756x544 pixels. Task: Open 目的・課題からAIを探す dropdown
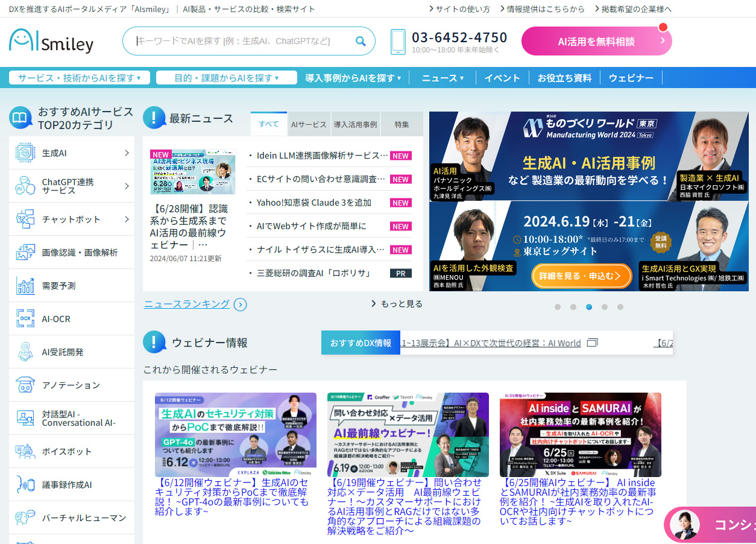point(226,78)
